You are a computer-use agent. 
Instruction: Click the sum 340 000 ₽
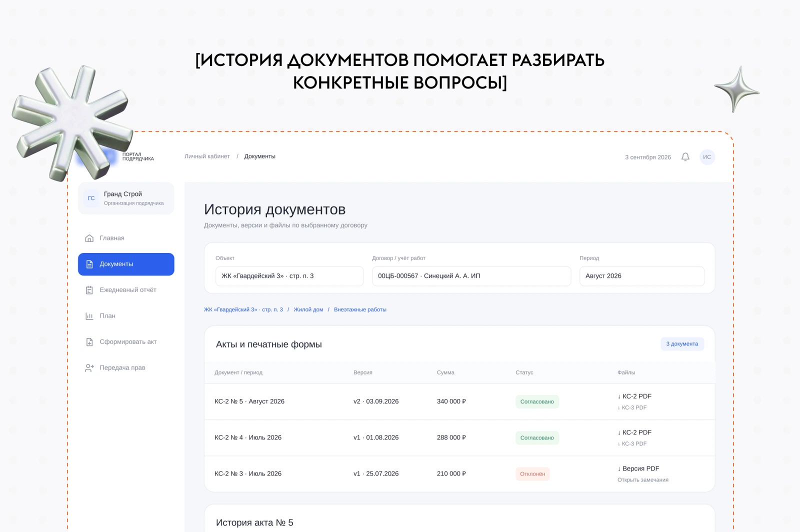pos(451,401)
